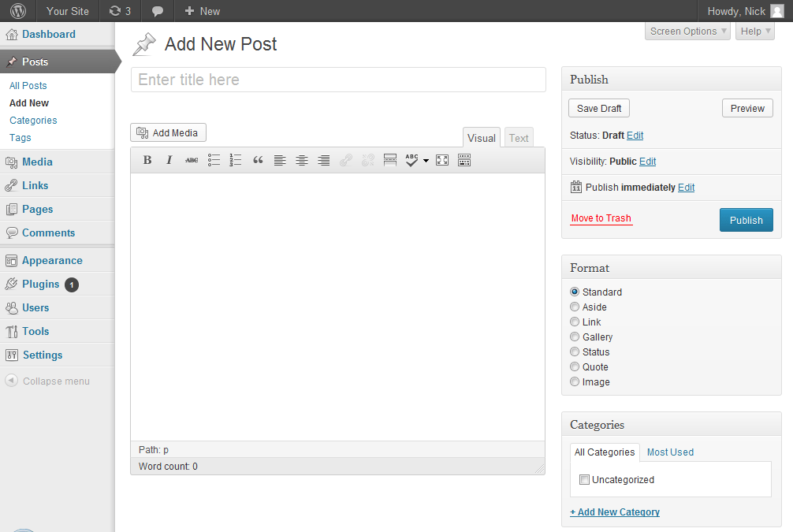This screenshot has width=793, height=532.
Task: Select the Link post format
Action: pyautogui.click(x=575, y=322)
